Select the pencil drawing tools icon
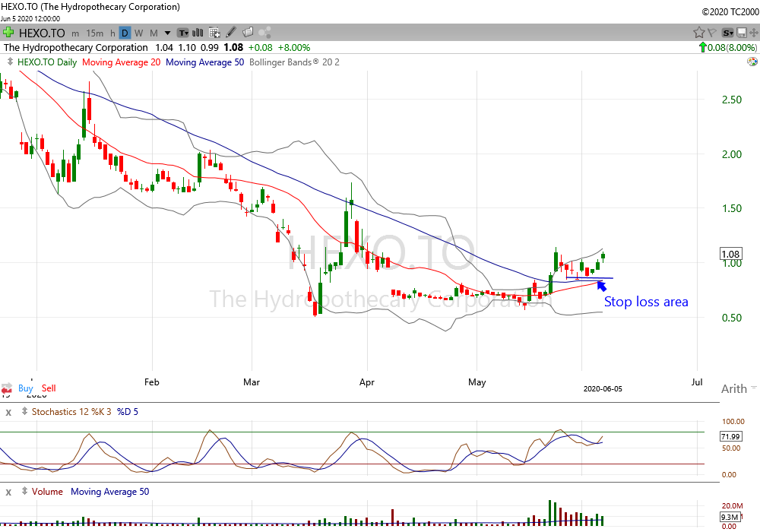Viewport: 760px width, 532px height. coord(231,33)
